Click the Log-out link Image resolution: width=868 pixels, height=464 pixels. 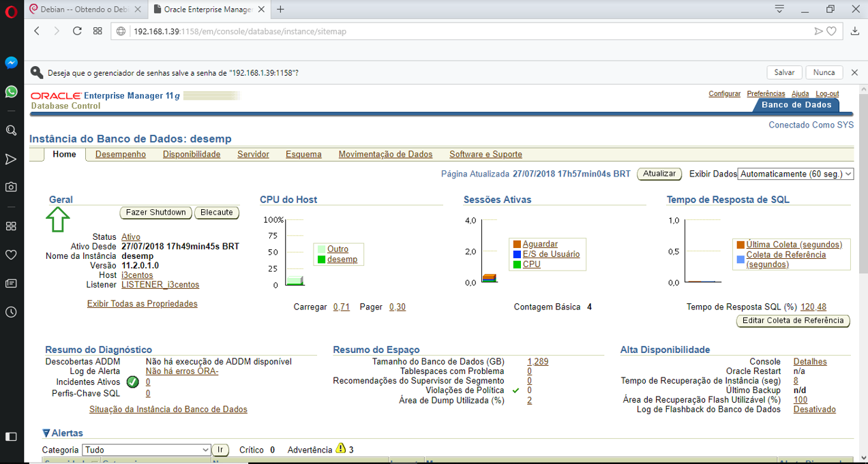click(x=827, y=94)
